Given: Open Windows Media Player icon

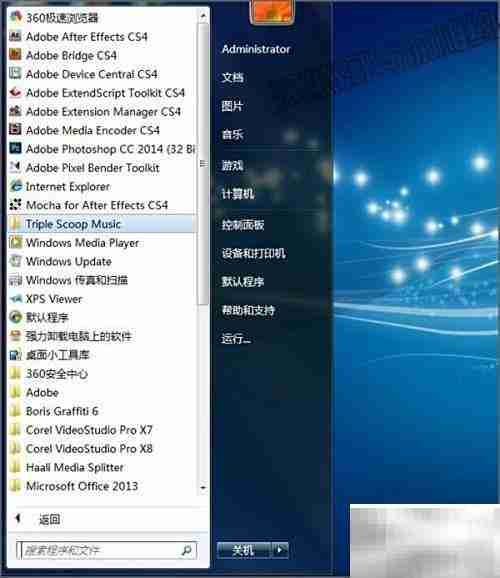Looking at the screenshot, I should (x=15, y=243).
